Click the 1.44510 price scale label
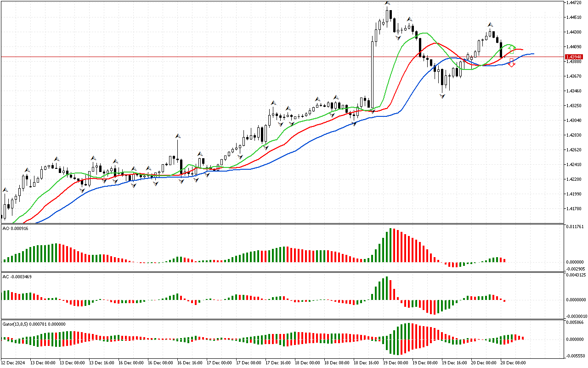Screen dimensions: 588x368 (574, 17)
